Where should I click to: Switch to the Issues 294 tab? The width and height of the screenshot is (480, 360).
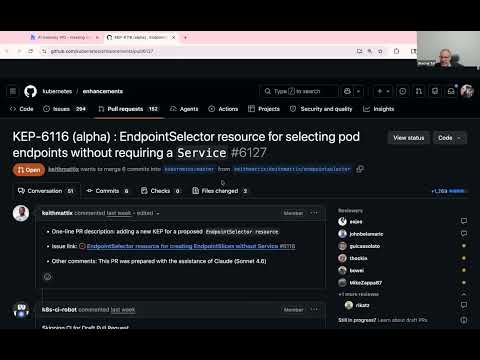(65, 109)
